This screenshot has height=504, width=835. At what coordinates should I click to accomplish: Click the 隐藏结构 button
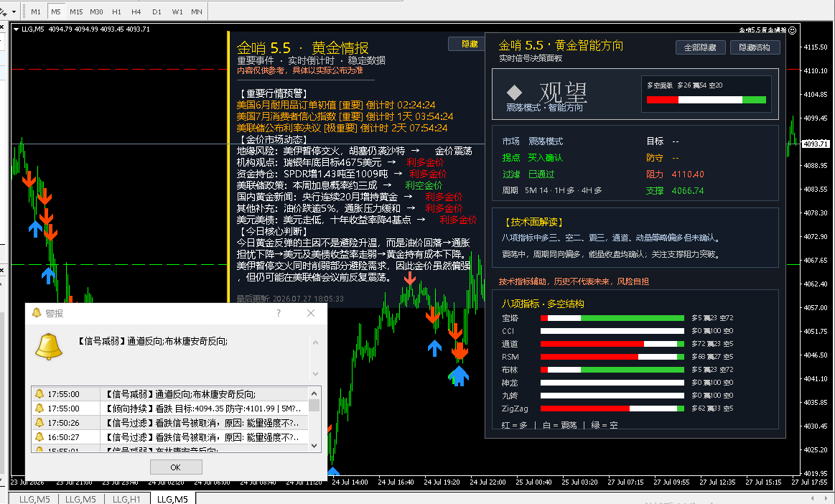coord(754,47)
